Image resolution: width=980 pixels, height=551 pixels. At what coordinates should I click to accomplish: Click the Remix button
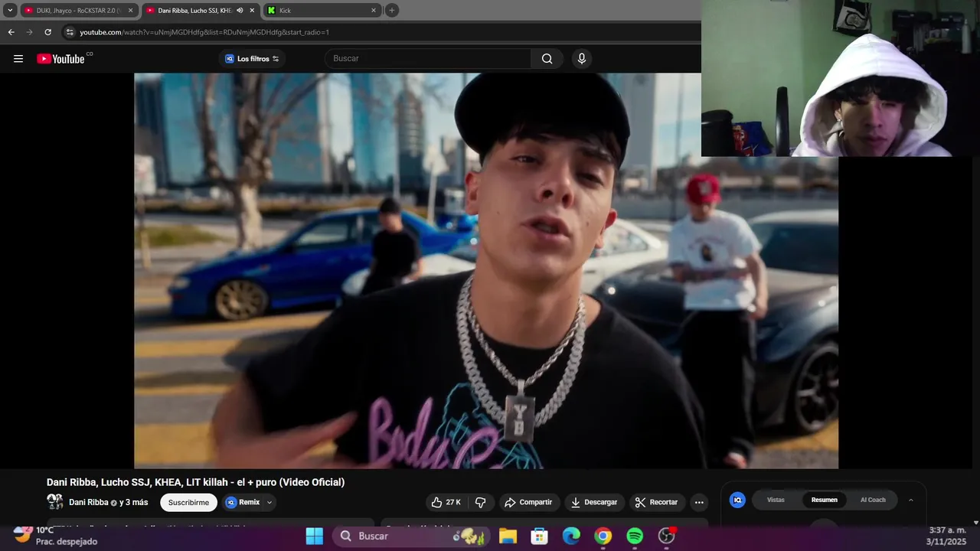tap(243, 502)
